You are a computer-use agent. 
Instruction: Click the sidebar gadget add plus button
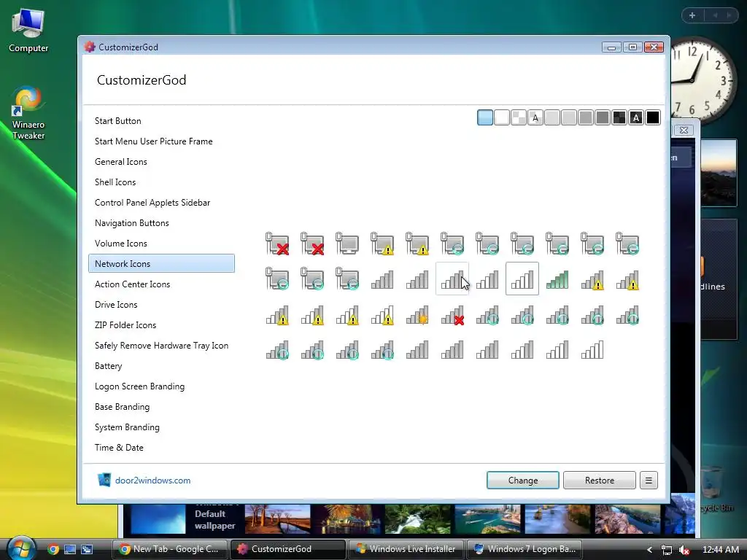pos(692,15)
